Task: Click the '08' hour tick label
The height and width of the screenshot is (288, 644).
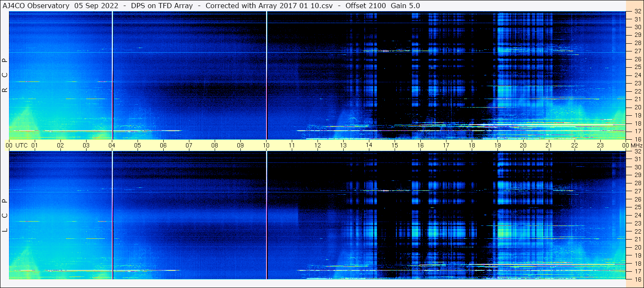Action: tap(215, 145)
